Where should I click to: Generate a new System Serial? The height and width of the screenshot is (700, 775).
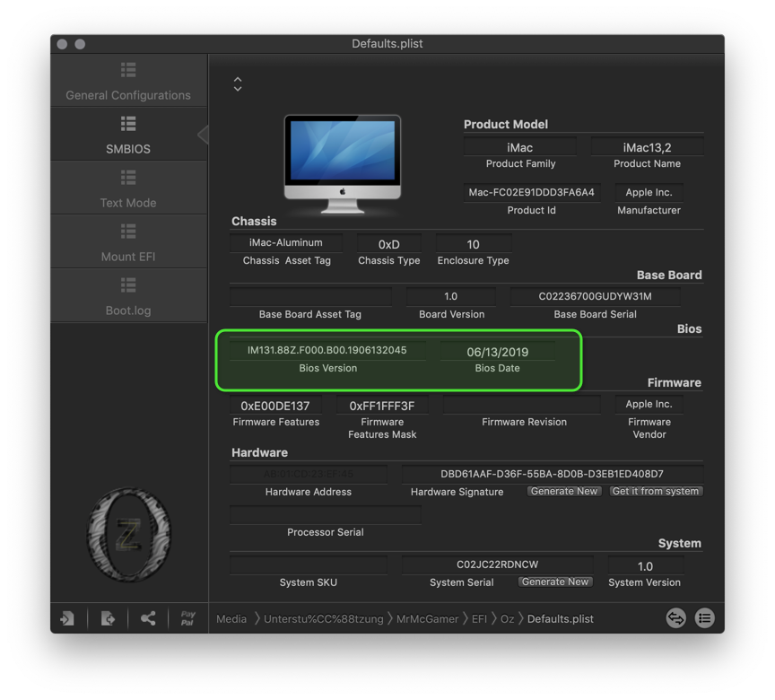pyautogui.click(x=555, y=582)
